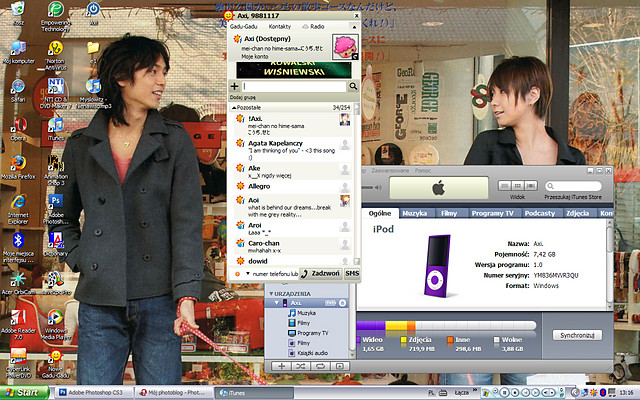Collapse the URZĄDZENIA section in iTunes
This screenshot has width=640, height=400.
271,294
